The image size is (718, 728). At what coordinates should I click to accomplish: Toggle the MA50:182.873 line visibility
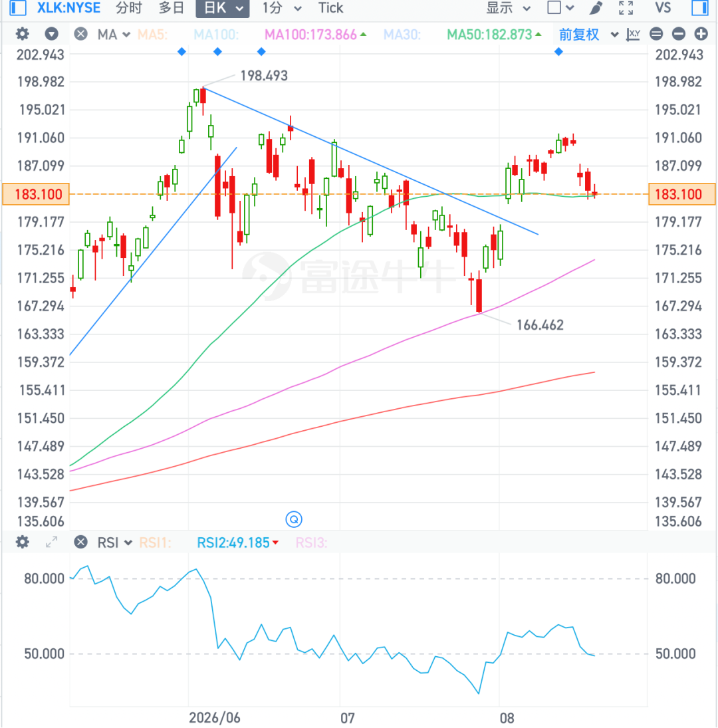[x=494, y=35]
